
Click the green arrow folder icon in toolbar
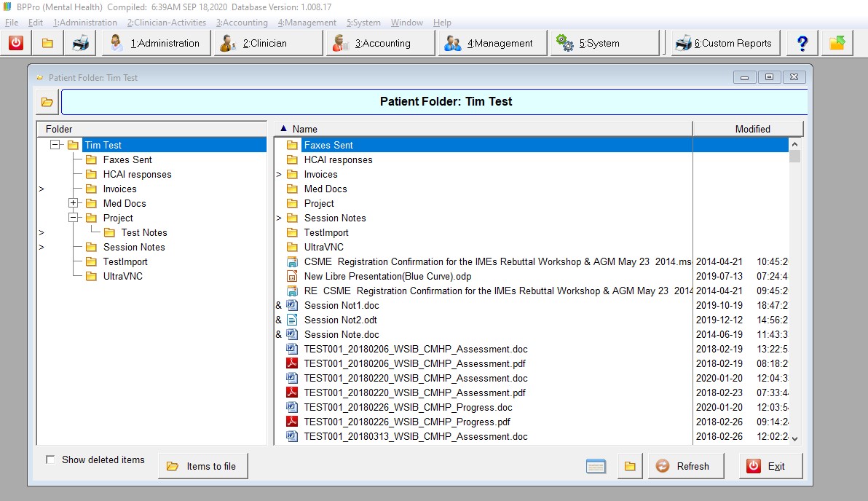(x=837, y=43)
